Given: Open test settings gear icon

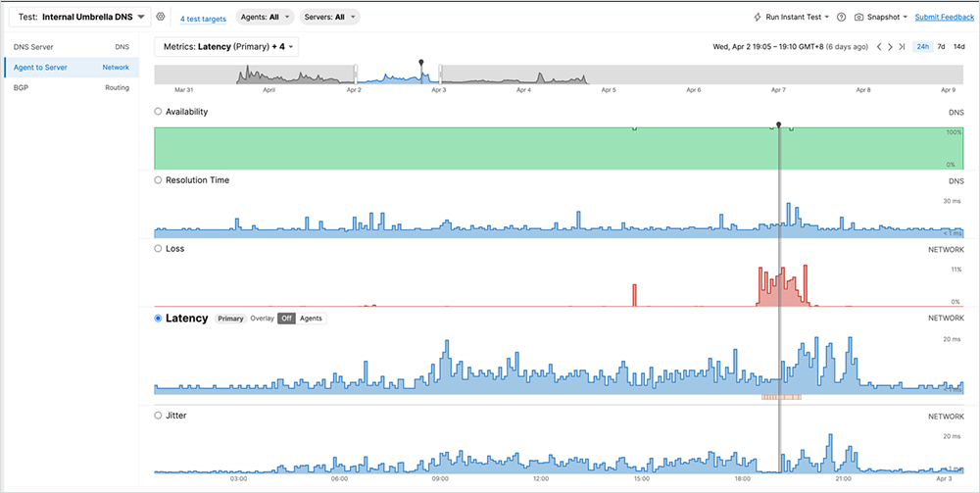Looking at the screenshot, I should point(161,18).
